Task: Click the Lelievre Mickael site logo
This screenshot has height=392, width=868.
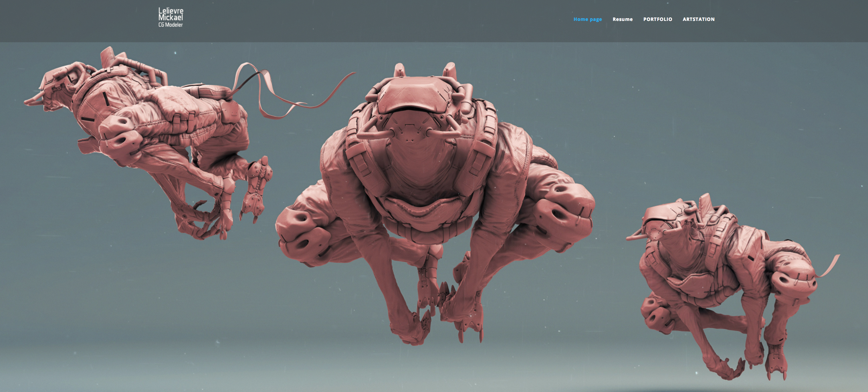Action: pos(171,14)
